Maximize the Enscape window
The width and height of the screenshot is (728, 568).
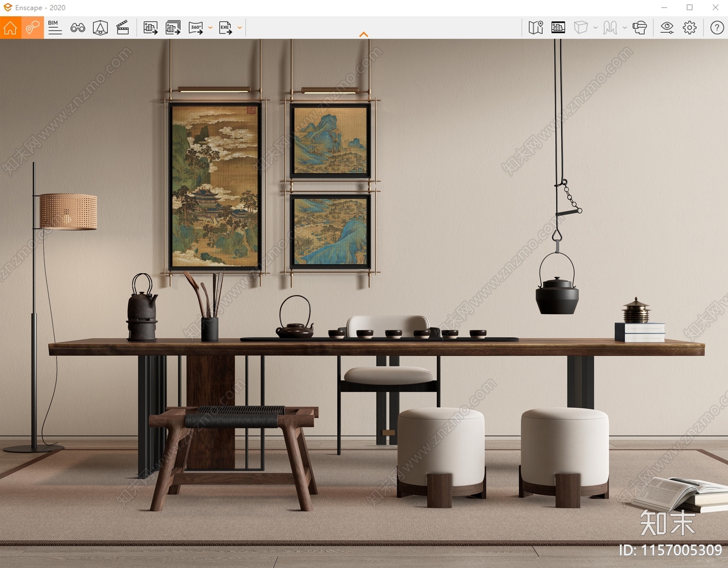[690, 7]
